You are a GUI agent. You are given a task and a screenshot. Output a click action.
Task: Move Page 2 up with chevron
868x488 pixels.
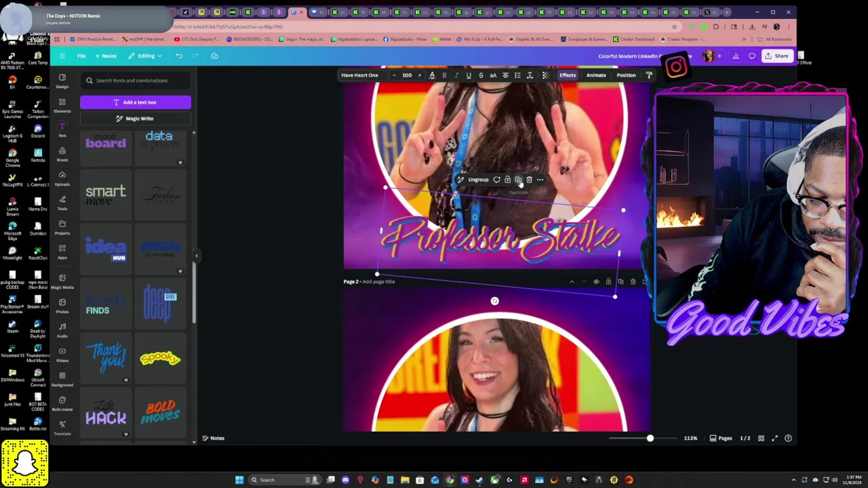coord(572,282)
